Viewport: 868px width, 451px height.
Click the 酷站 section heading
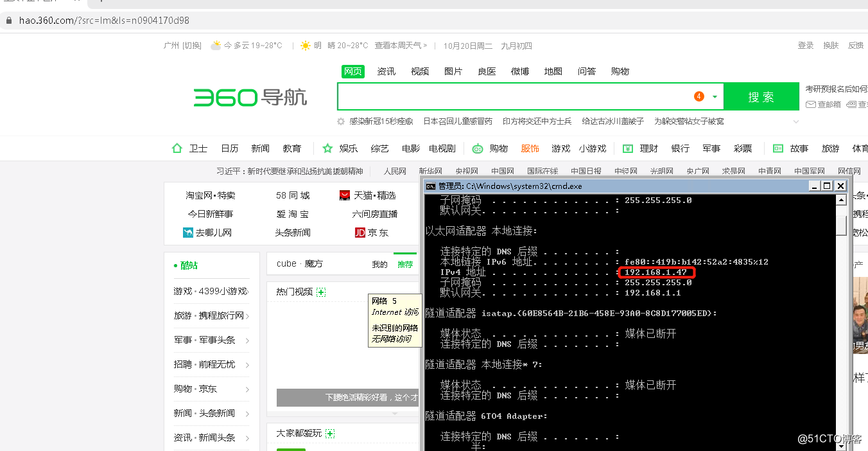[x=189, y=265]
